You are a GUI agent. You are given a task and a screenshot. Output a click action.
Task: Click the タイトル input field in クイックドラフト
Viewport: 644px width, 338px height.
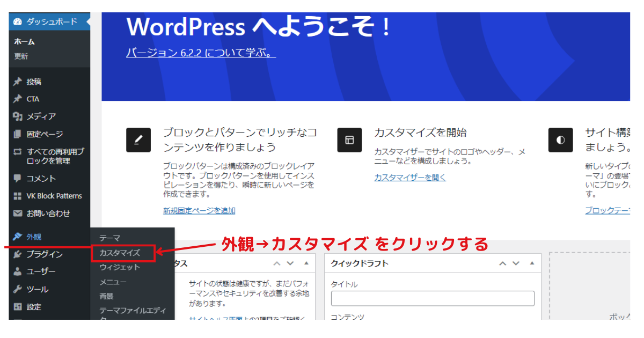[433, 298]
